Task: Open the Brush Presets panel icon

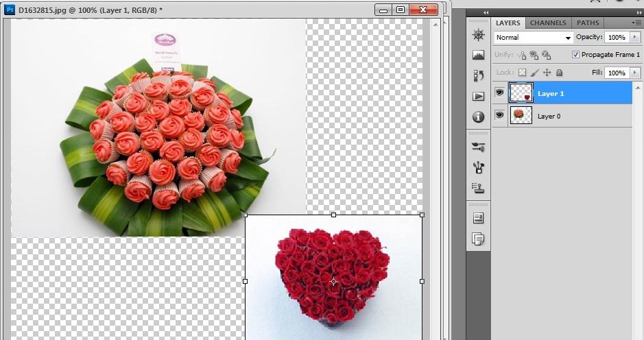Action: point(478,167)
